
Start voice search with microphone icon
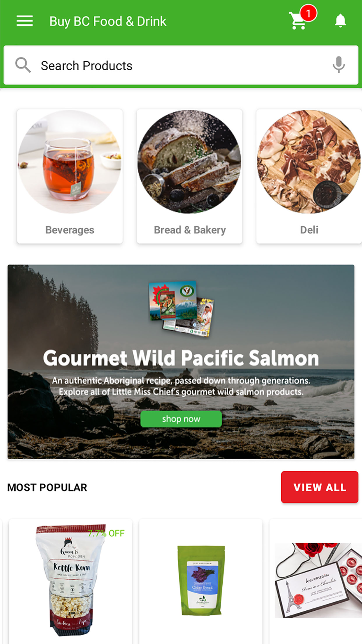(339, 65)
